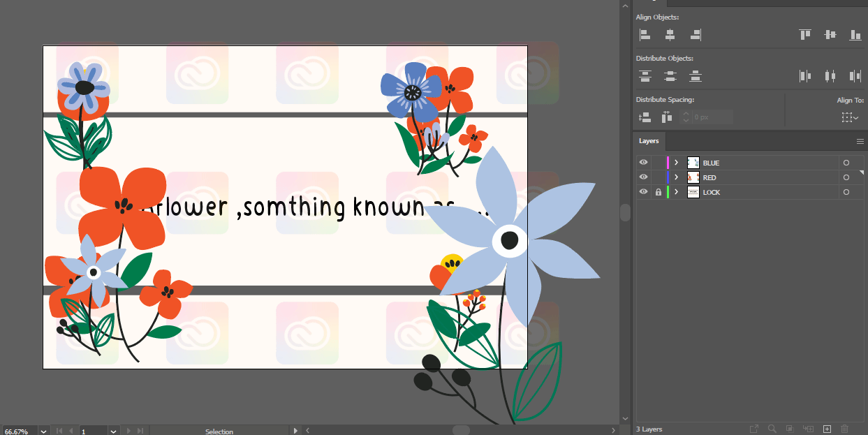Select the RED layer name
Viewport: 868px width, 435px height.
point(709,177)
